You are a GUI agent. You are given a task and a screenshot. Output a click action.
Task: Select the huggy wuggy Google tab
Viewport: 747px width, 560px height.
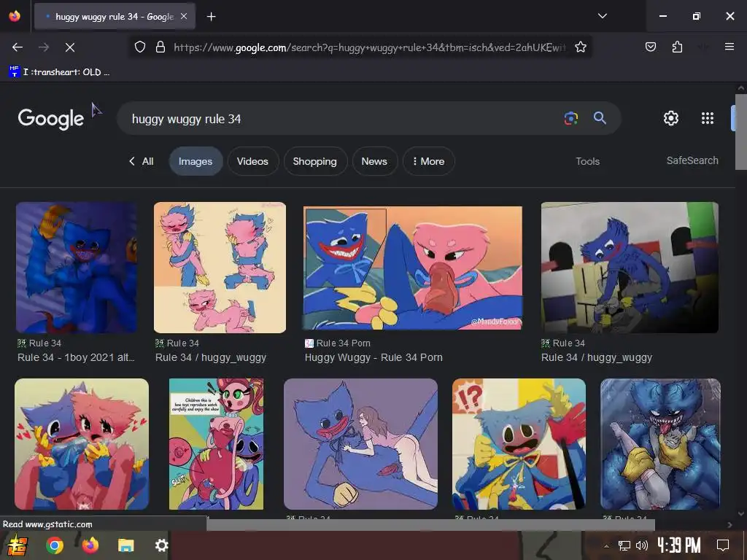point(115,16)
